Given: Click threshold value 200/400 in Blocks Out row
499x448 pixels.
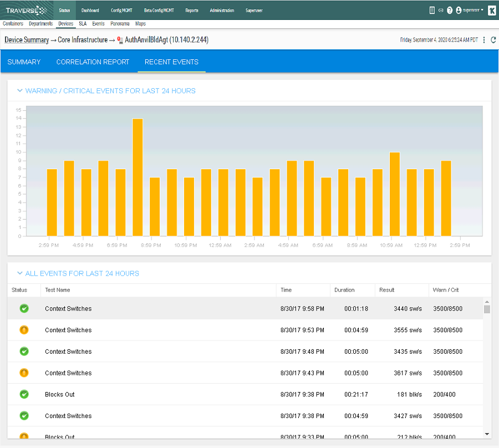Looking at the screenshot, I should (x=444, y=395).
